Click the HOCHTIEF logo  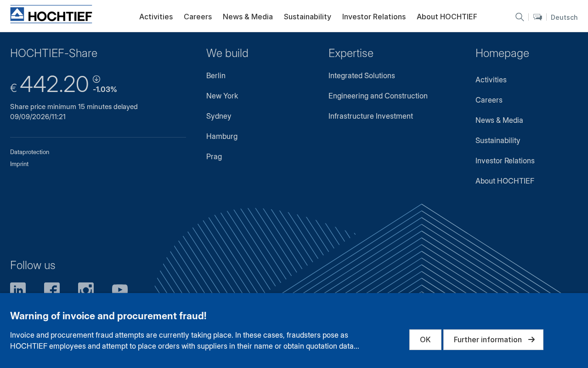[51, 14]
